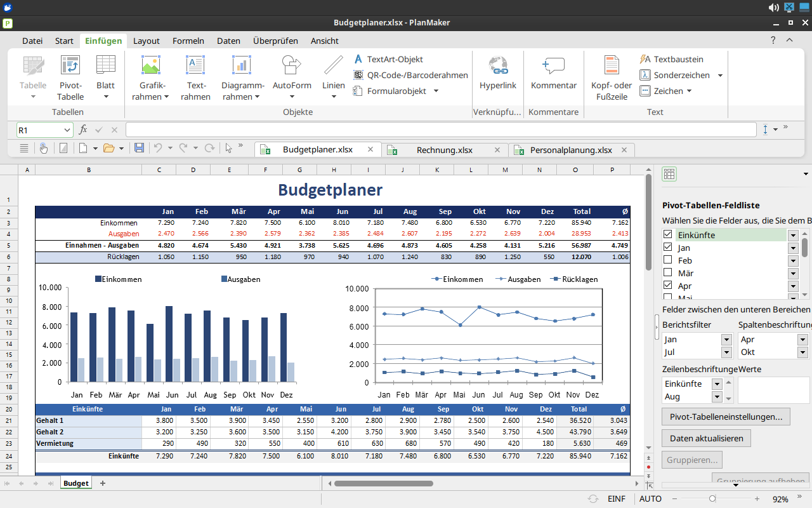Click the Daten aktualisieren button
Screen dimensions: 812x508
click(706, 438)
